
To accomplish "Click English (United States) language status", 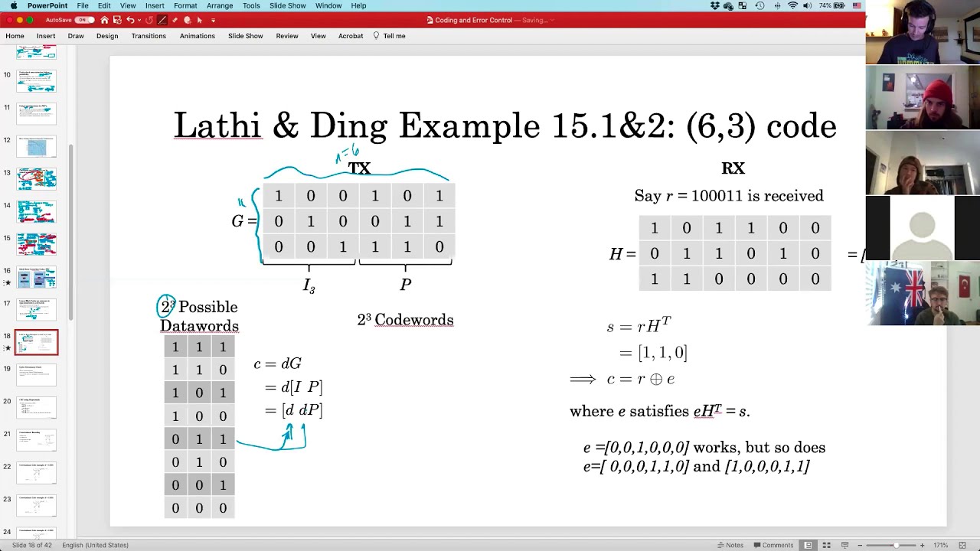I will coord(95,545).
